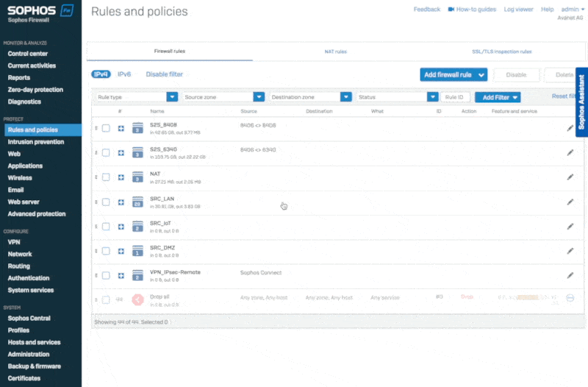Switch to IPv6 rules
588x387 pixels.
[124, 74]
